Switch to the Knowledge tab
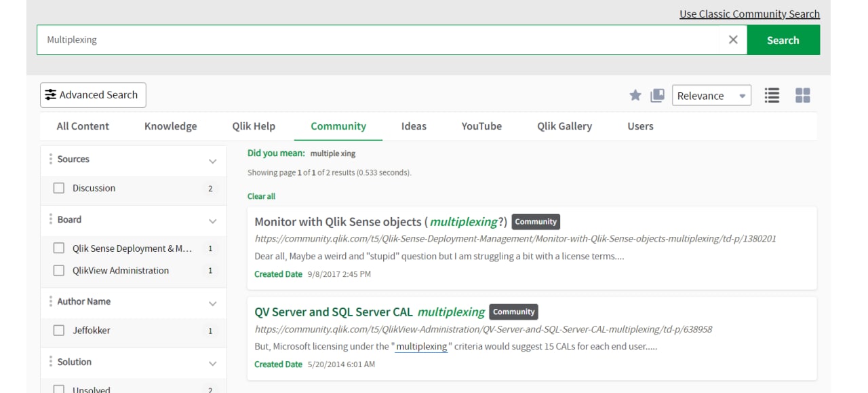 click(171, 126)
